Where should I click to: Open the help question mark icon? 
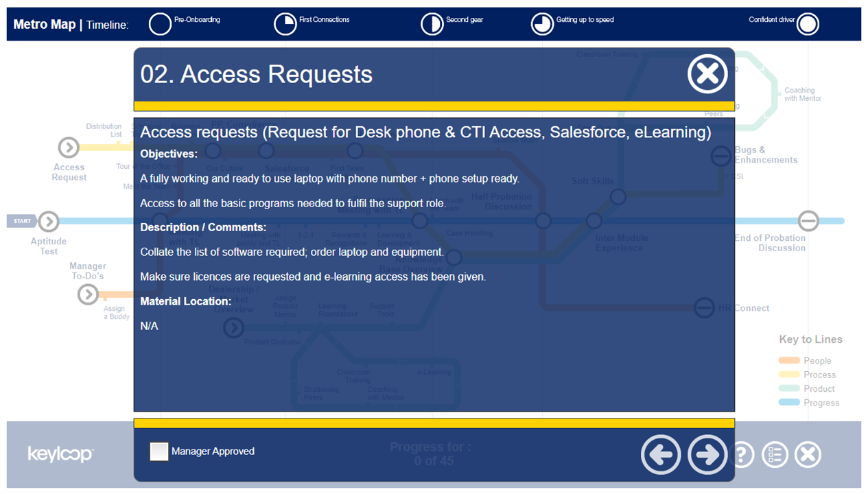pyautogui.click(x=742, y=455)
